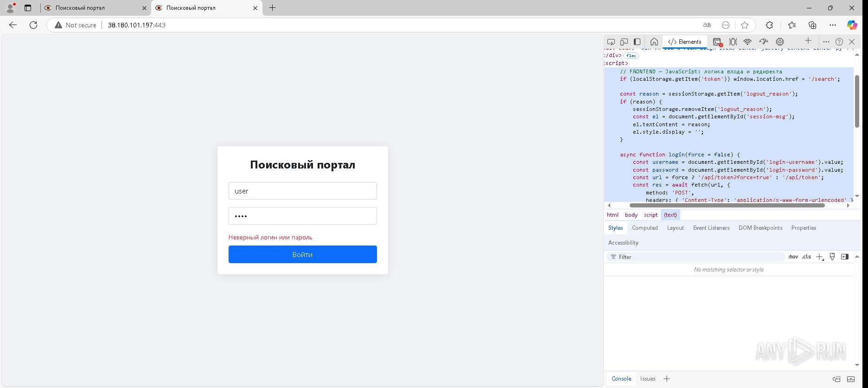Click the password field
This screenshot has width=868, height=388.
point(302,216)
